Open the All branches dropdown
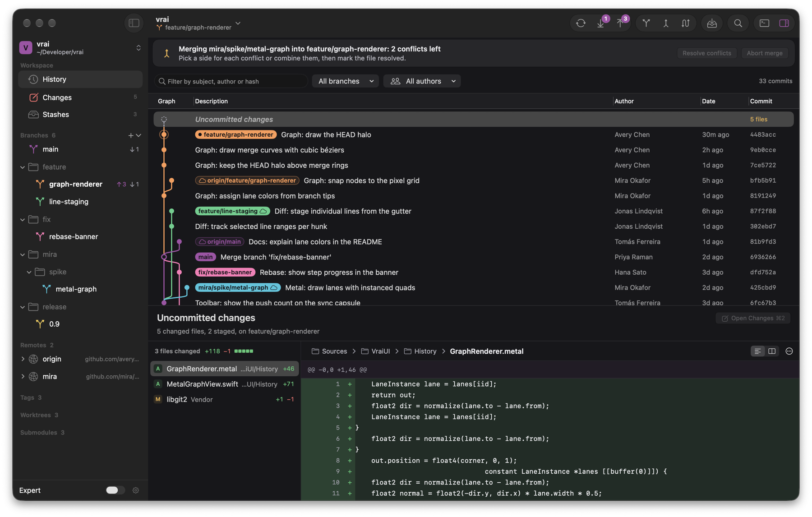 coord(346,81)
